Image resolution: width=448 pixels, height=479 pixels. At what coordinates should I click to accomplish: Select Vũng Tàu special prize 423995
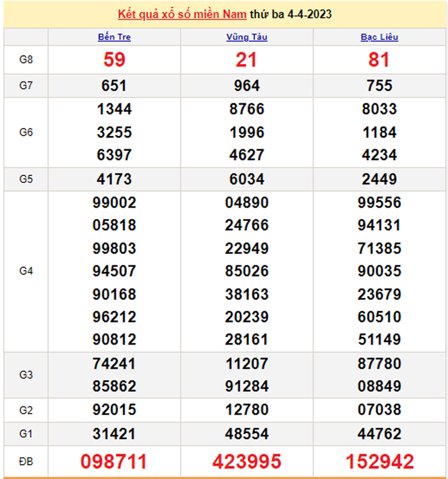tap(246, 461)
